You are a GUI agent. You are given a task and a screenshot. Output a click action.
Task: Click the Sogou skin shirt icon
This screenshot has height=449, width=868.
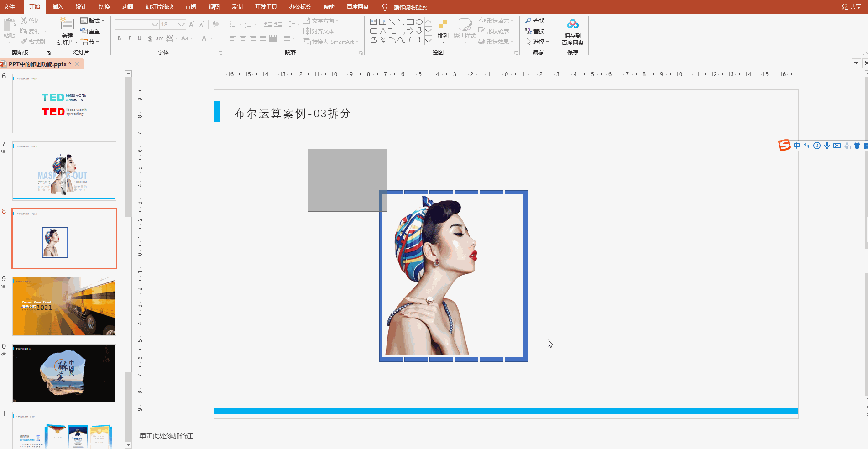click(x=857, y=146)
